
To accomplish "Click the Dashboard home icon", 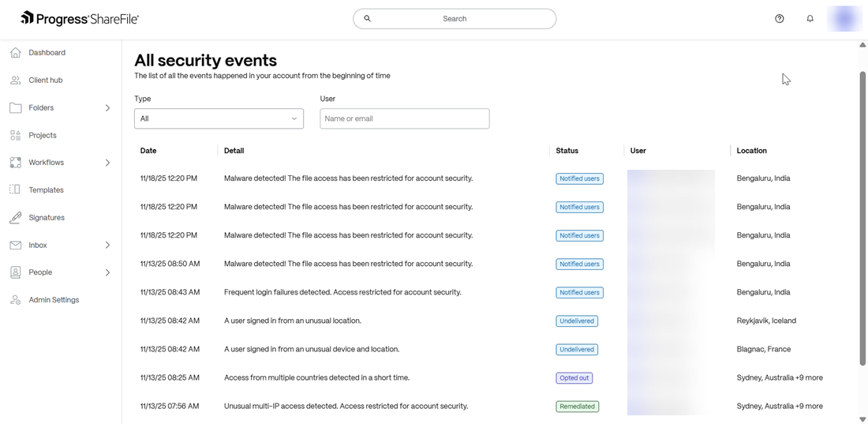I will (16, 53).
